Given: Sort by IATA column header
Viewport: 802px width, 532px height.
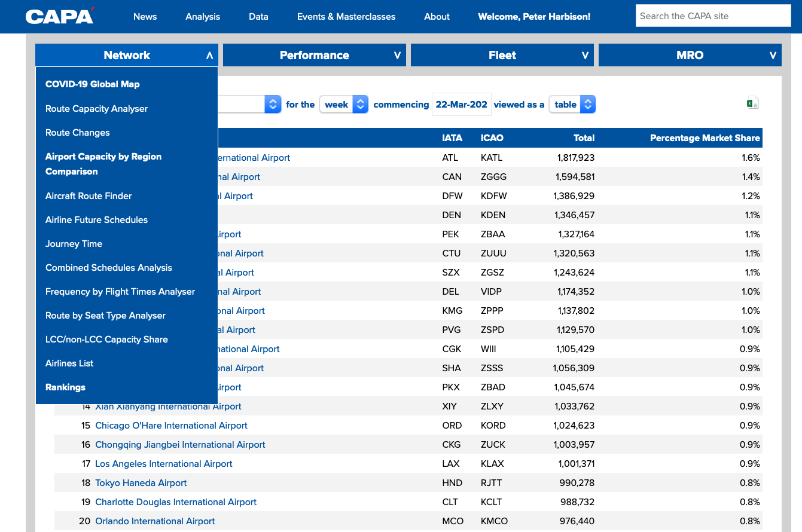Looking at the screenshot, I should (452, 137).
